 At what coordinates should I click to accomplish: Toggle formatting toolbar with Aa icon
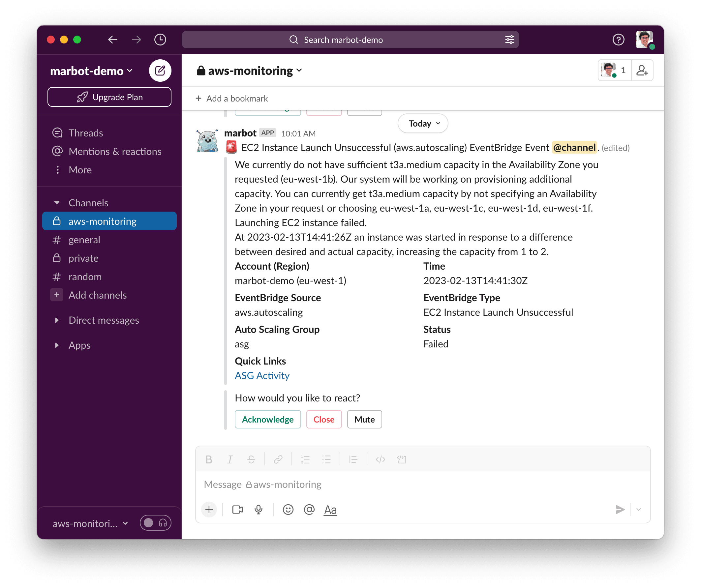[330, 510]
